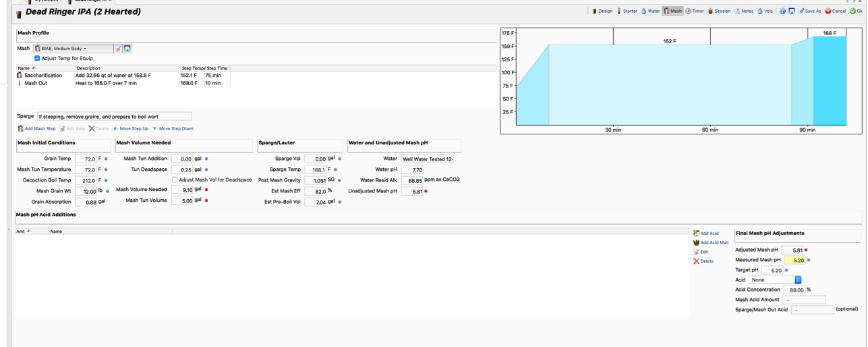
Task: Click Move Step Up
Action: (x=131, y=128)
